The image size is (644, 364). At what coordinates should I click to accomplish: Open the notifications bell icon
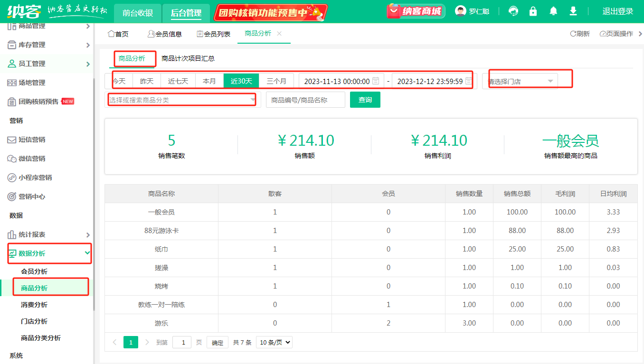pyautogui.click(x=553, y=11)
